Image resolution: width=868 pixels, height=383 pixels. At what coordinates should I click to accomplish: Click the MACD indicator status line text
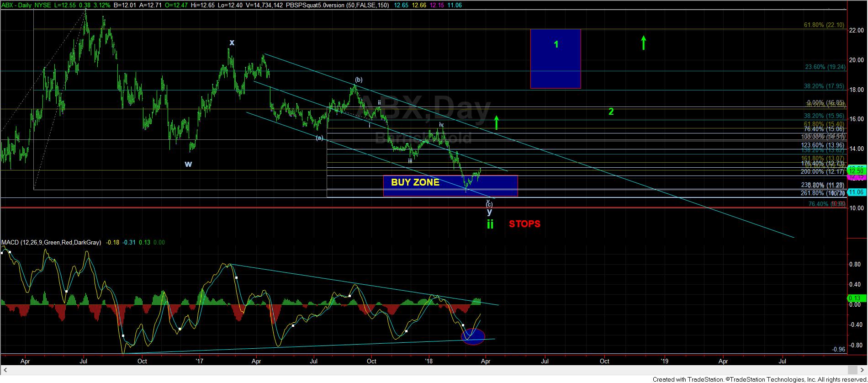pyautogui.click(x=83, y=243)
